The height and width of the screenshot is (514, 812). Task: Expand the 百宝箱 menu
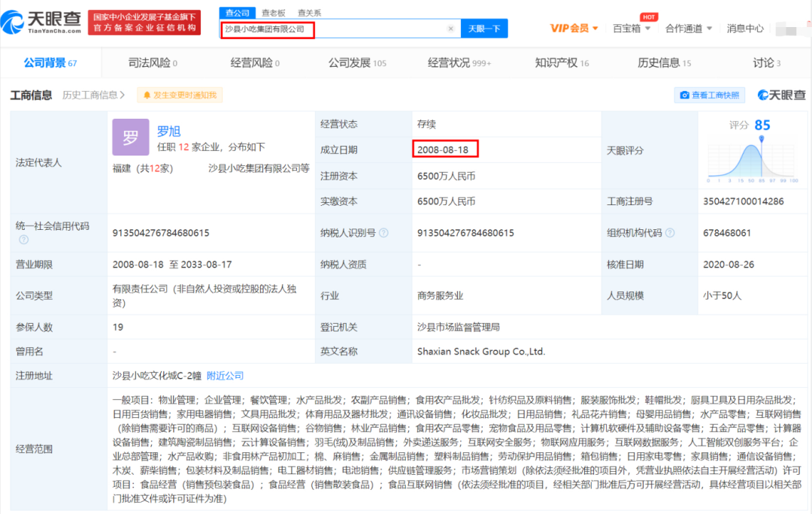631,29
